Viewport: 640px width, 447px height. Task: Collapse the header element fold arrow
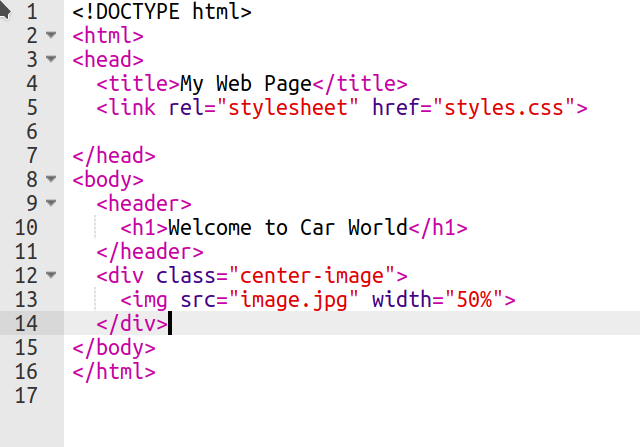coord(51,204)
